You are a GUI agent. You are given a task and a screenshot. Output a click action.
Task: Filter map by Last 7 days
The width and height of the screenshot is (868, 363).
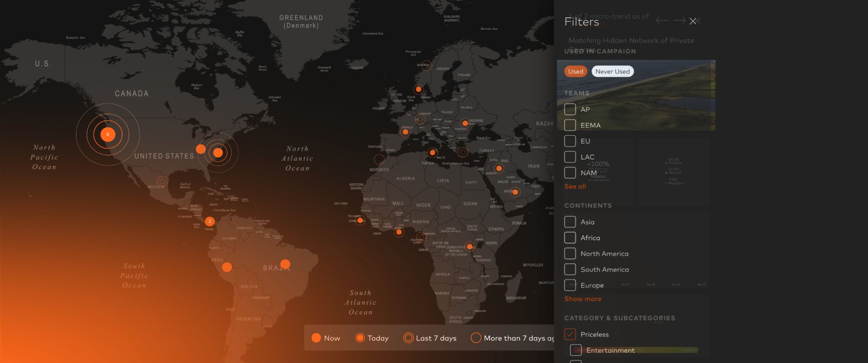[x=430, y=338]
